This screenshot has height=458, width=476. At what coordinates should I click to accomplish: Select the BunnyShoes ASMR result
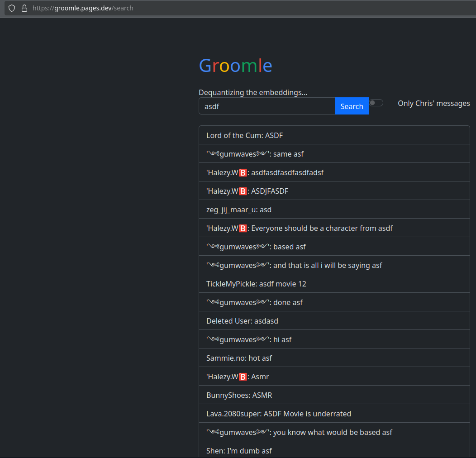click(x=334, y=395)
